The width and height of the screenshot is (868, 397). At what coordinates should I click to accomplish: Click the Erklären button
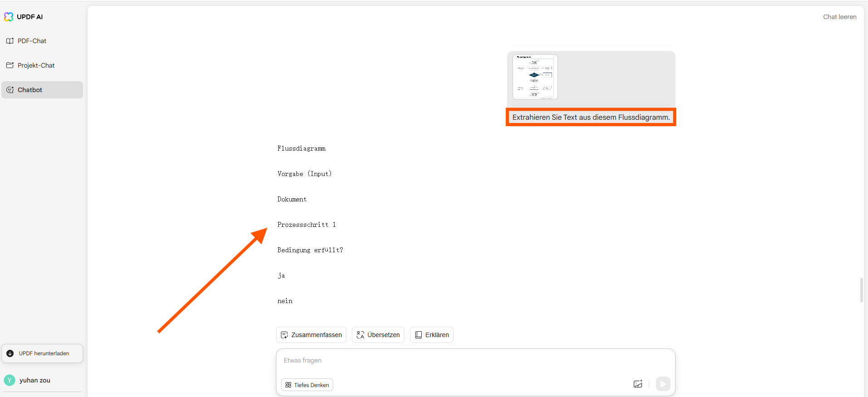(432, 335)
